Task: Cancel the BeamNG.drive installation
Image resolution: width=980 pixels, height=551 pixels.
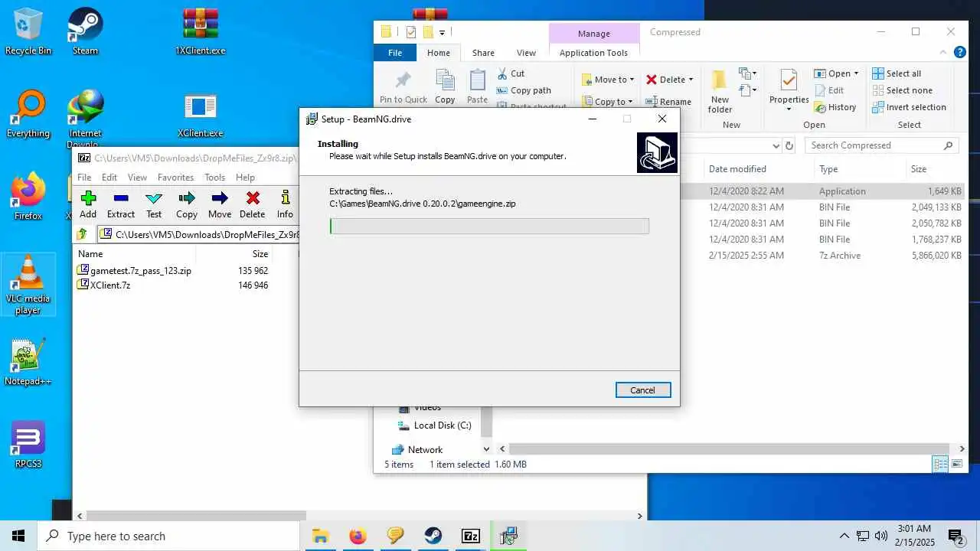Action: [643, 390]
